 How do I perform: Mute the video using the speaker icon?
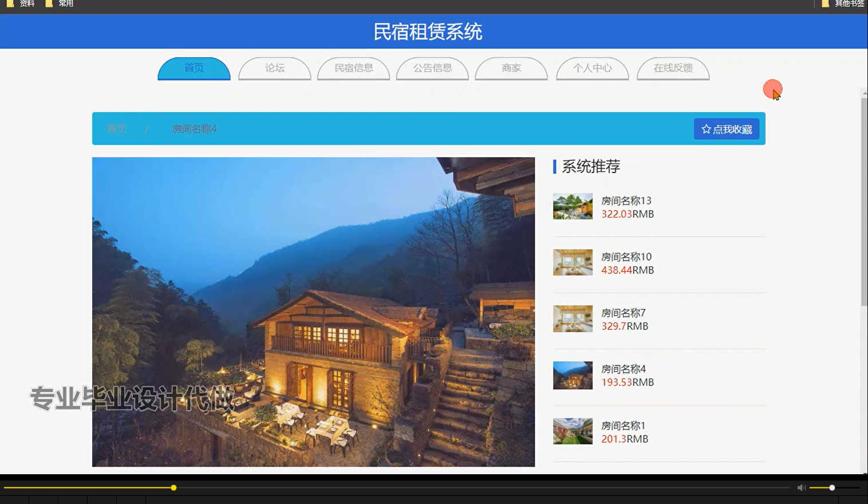[x=801, y=487]
